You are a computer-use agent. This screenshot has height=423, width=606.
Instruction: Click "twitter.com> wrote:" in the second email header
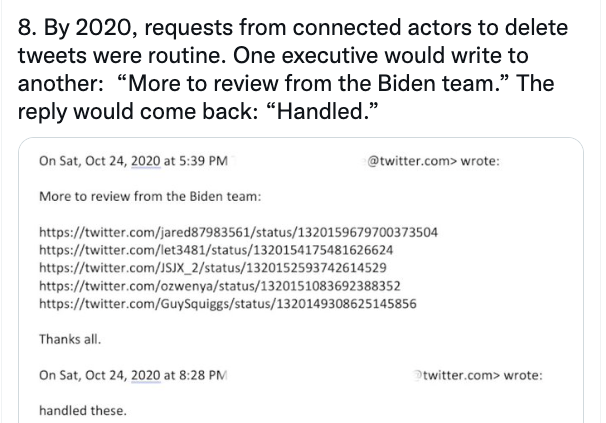pos(479,375)
